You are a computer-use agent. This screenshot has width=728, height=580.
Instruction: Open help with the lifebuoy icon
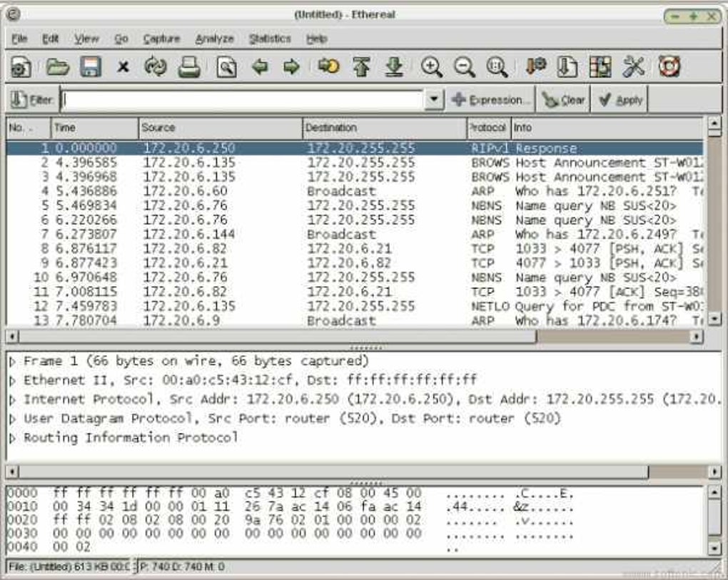669,67
